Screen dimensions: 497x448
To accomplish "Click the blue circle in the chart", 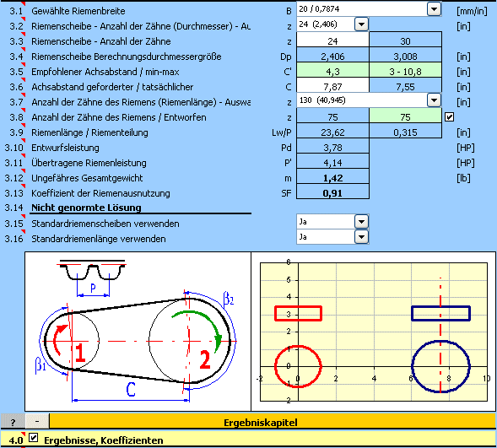I will [x=440, y=366].
